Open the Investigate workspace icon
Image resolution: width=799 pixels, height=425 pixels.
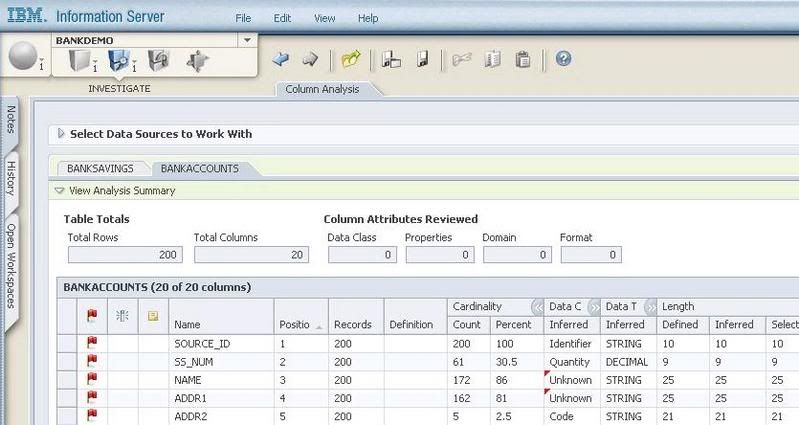[x=119, y=61]
